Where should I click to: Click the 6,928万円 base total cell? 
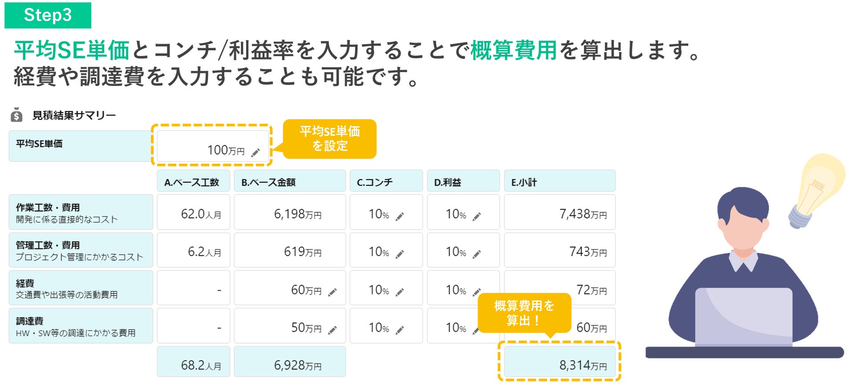290,361
